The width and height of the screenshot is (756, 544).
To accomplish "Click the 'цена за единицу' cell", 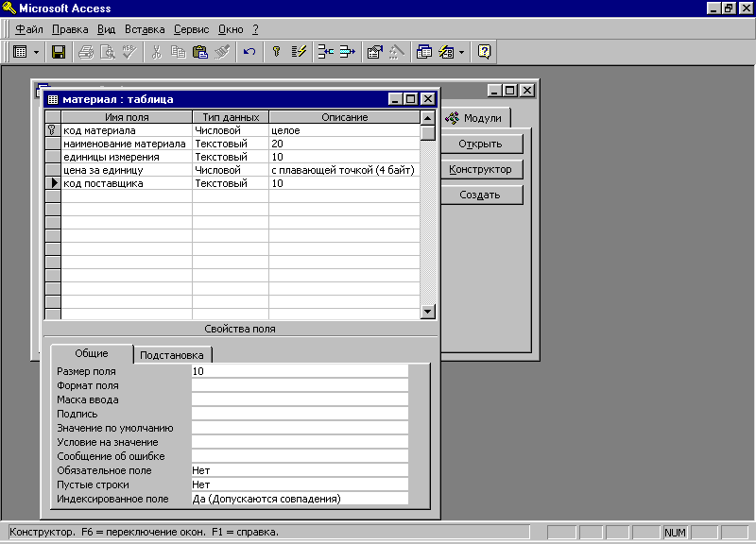I will (x=127, y=170).
